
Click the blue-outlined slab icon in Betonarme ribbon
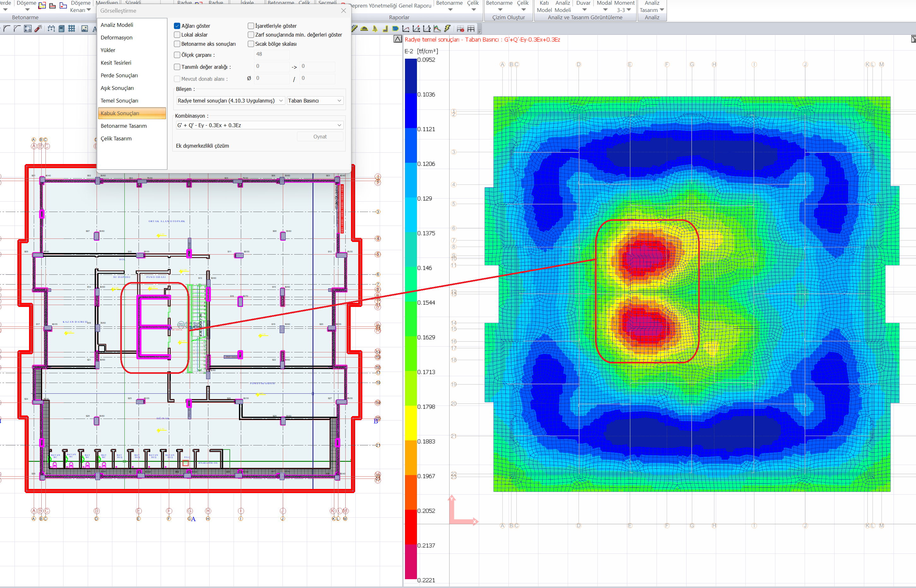pyautogui.click(x=63, y=5)
